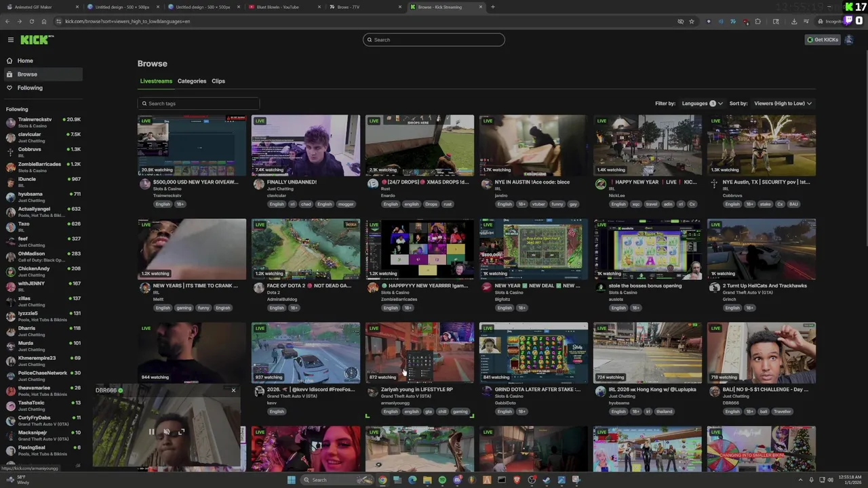Image resolution: width=868 pixels, height=488 pixels.
Task: Switch to the Livestreams tab
Action: click(x=156, y=81)
